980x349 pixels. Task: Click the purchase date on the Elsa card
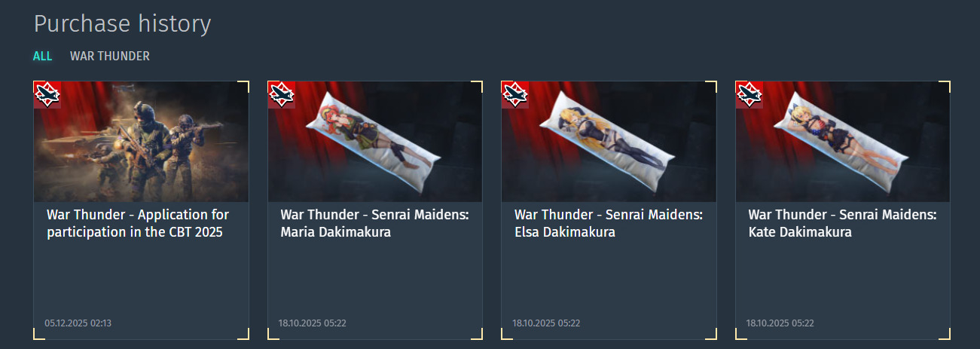(546, 323)
